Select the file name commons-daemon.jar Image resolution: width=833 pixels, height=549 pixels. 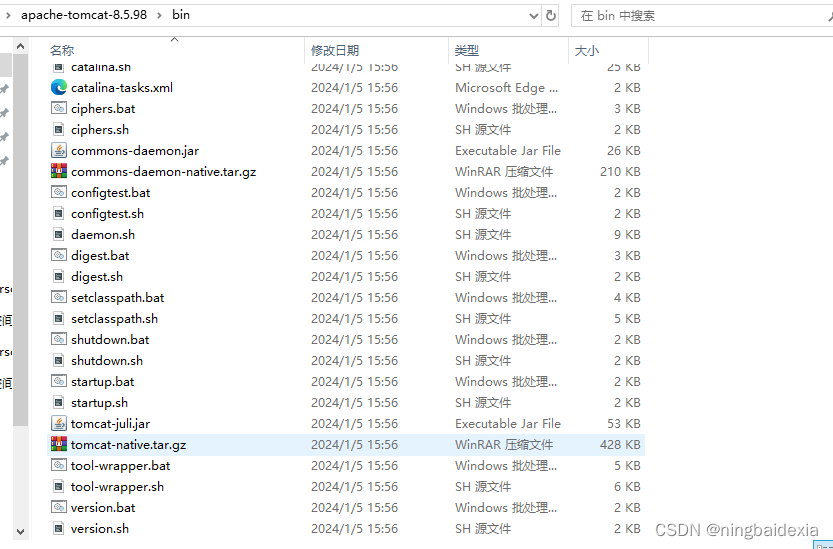point(135,150)
